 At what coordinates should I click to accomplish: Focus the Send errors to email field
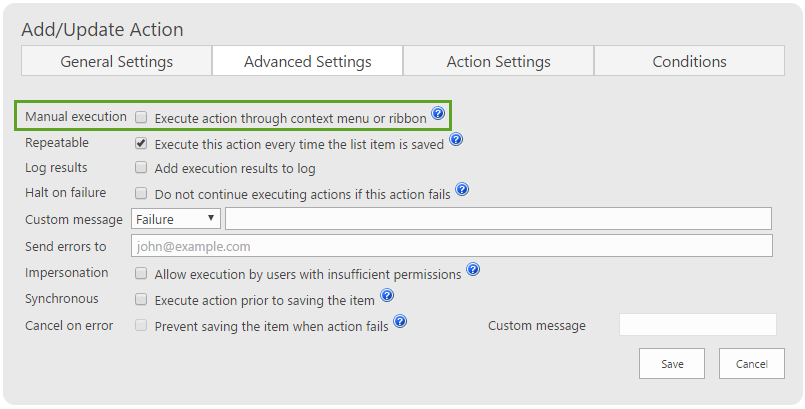pos(452,246)
